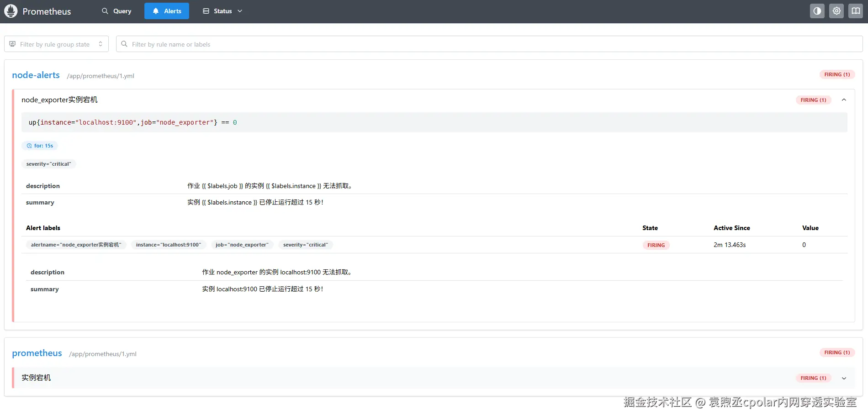Click the summary template with {{ $labels.instance }}
868x420 pixels.
[255, 202]
